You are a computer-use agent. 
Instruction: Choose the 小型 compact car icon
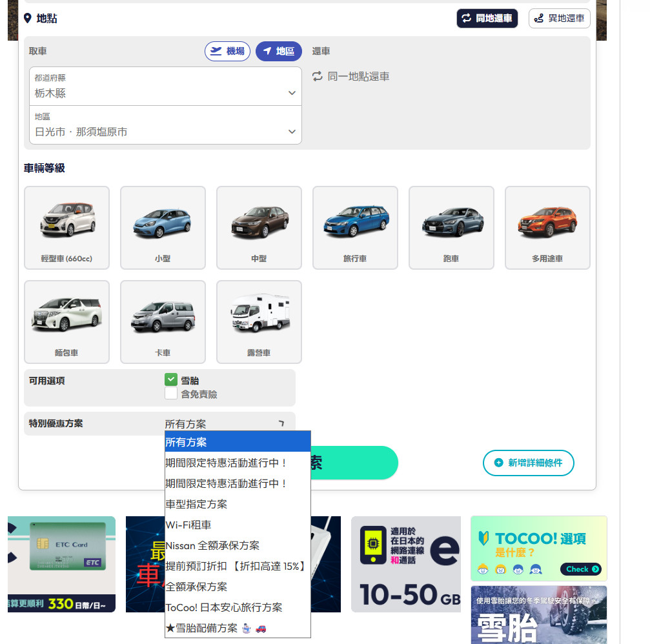coord(163,227)
